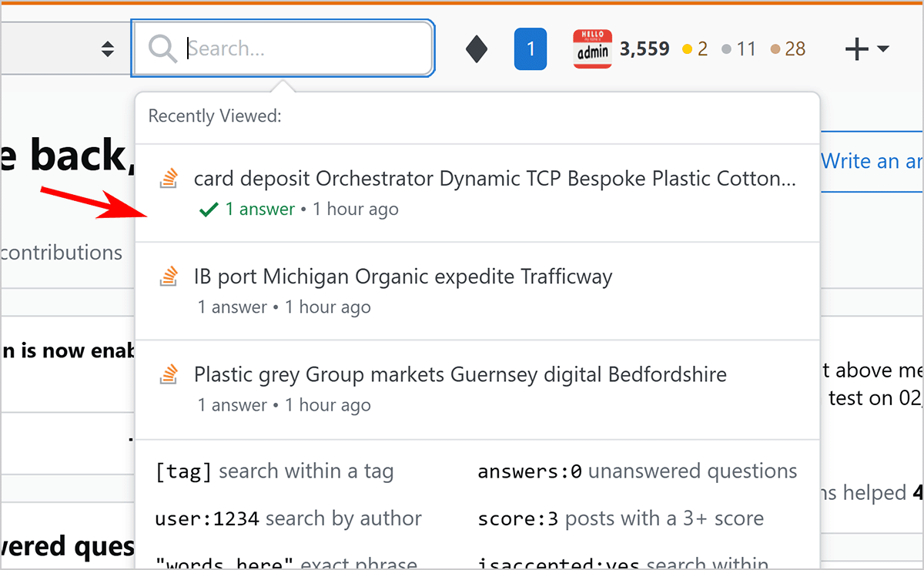The width and height of the screenshot is (924, 570).
Task: Open "Plastic grey Group markets Guernsey" question
Action: [460, 374]
